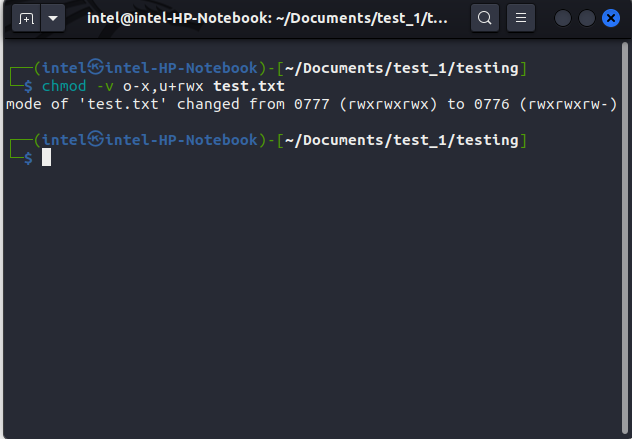Maximize the terminal window
The width and height of the screenshot is (632, 439).
tap(587, 18)
